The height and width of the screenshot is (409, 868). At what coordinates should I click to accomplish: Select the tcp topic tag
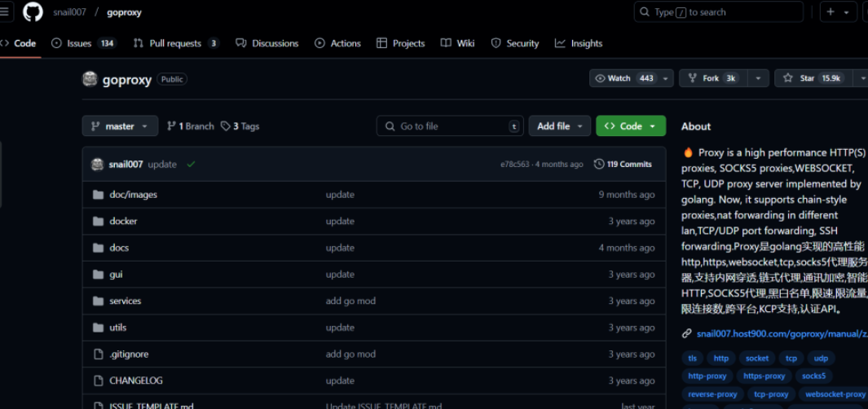click(x=791, y=358)
